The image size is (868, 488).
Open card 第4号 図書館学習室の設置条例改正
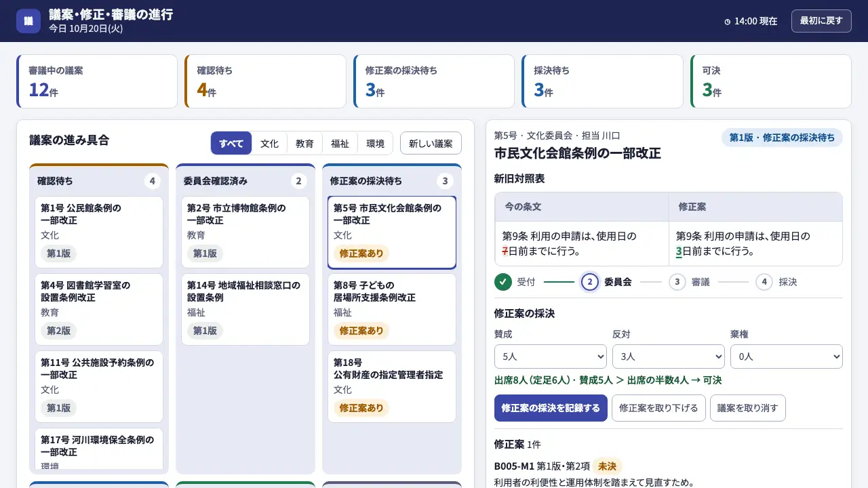pyautogui.click(x=99, y=310)
